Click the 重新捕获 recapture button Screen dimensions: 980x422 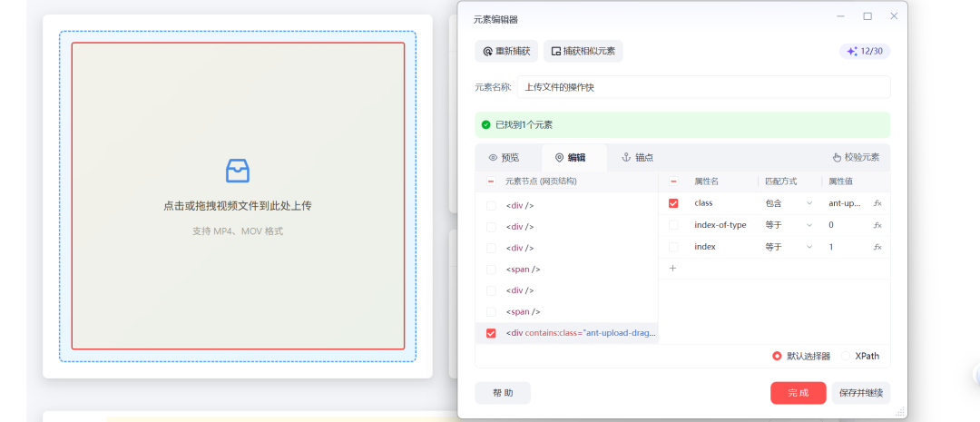point(506,51)
